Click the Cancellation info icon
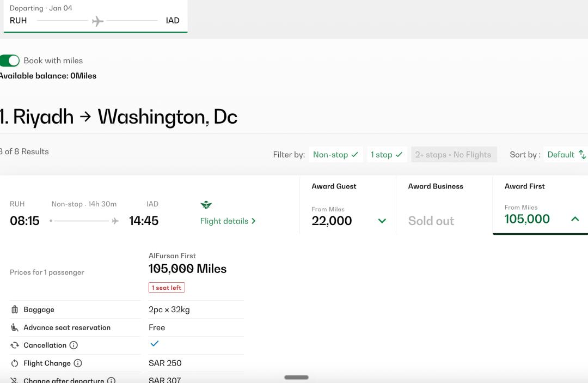Image resolution: width=588 pixels, height=383 pixels. point(74,345)
